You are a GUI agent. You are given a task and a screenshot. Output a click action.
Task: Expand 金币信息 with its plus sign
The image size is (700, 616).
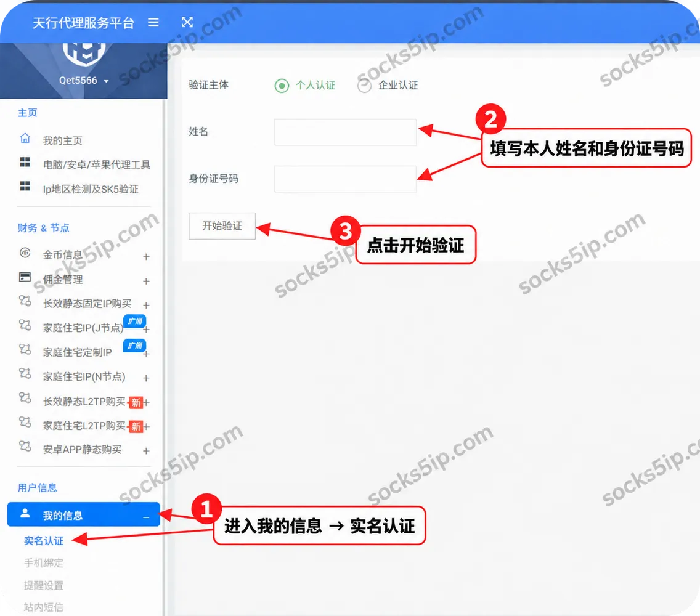click(146, 257)
